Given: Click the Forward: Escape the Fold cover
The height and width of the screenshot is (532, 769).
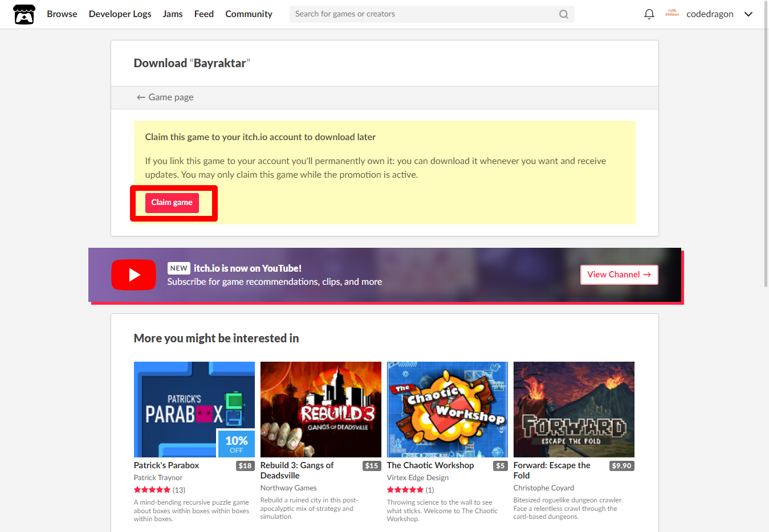Looking at the screenshot, I should tap(574, 410).
